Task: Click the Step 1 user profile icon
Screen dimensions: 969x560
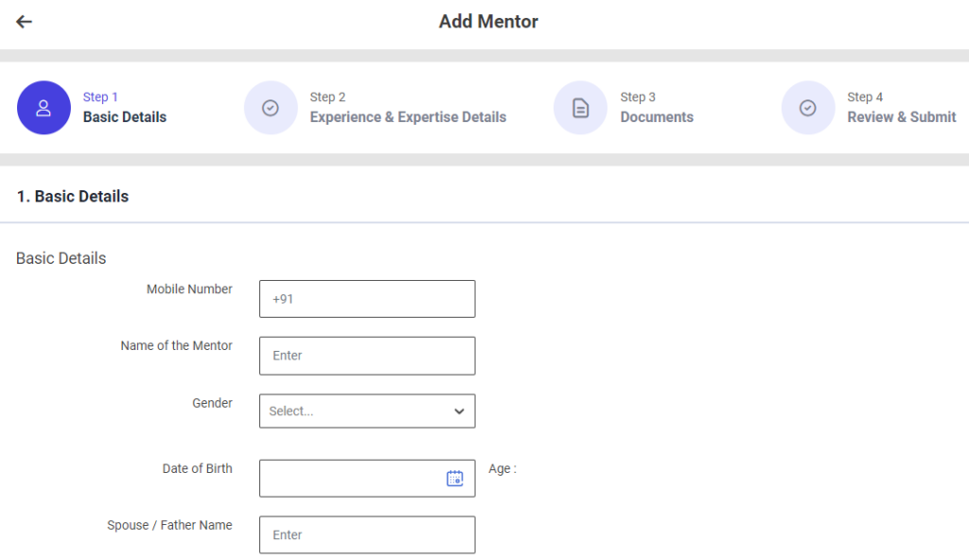Action: [x=44, y=108]
